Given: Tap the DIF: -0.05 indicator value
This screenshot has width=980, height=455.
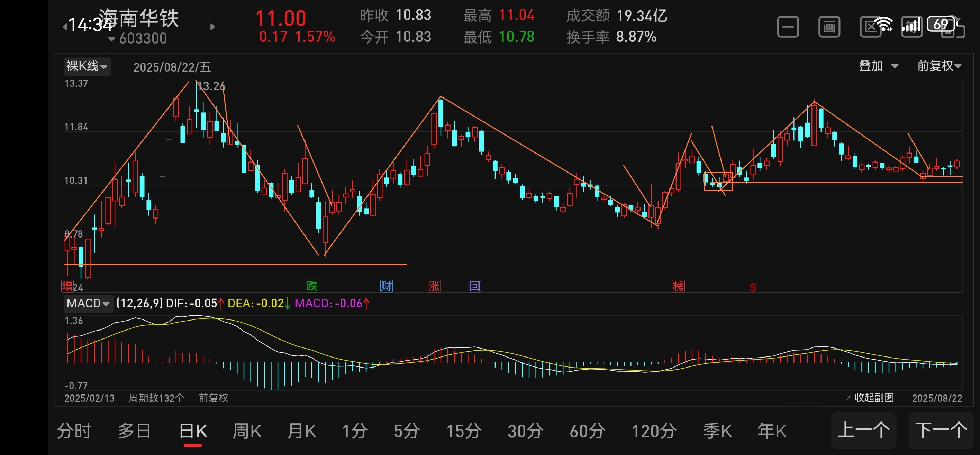Looking at the screenshot, I should click(195, 303).
